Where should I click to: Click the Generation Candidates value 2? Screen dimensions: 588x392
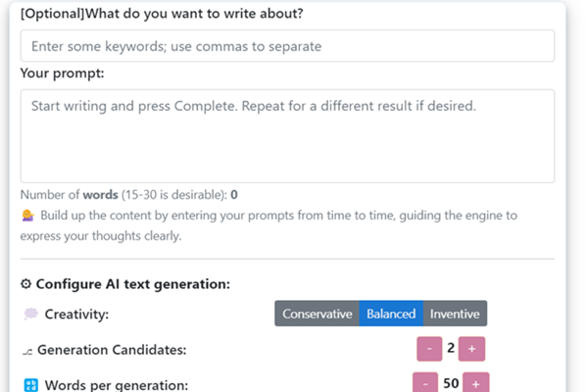click(451, 349)
